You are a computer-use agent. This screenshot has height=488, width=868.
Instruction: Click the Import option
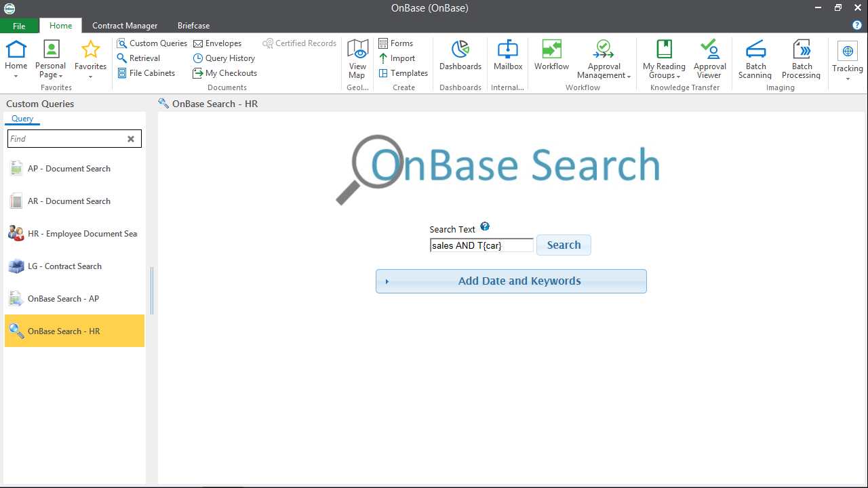coord(397,58)
